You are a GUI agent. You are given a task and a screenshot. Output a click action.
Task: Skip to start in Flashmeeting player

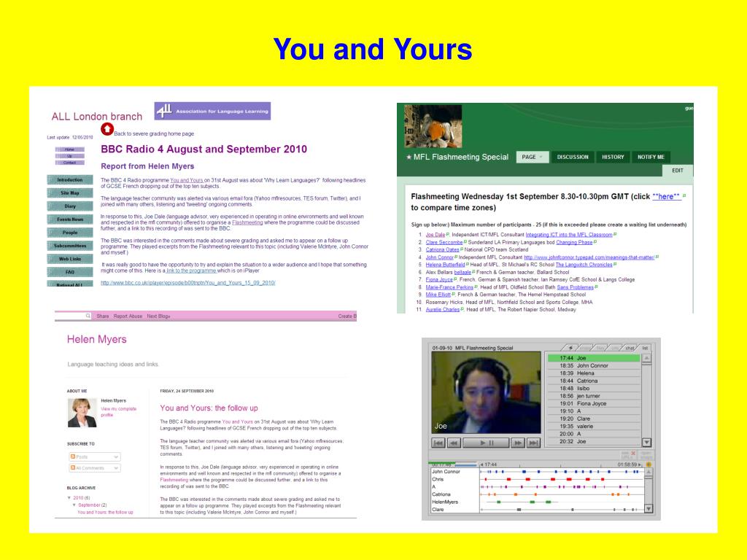(x=438, y=443)
